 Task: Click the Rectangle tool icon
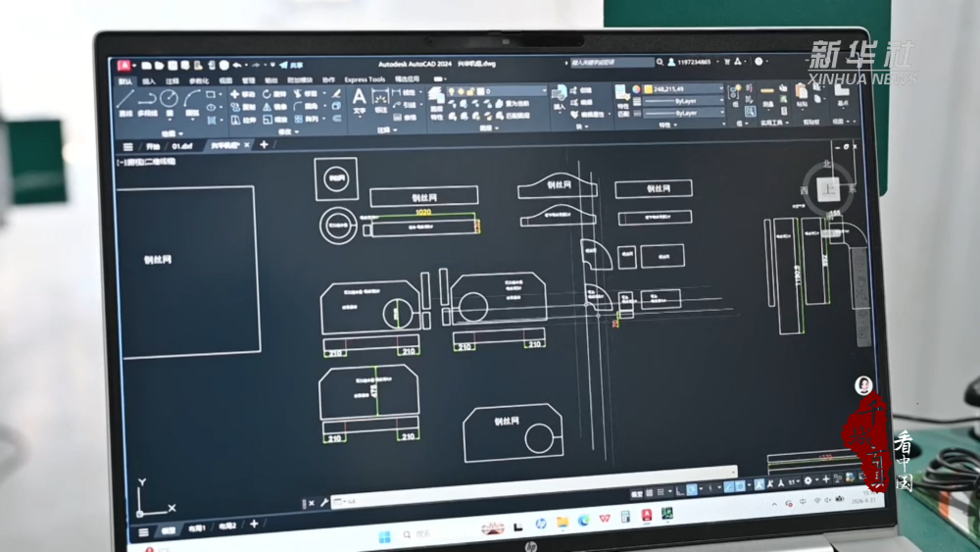[211, 94]
